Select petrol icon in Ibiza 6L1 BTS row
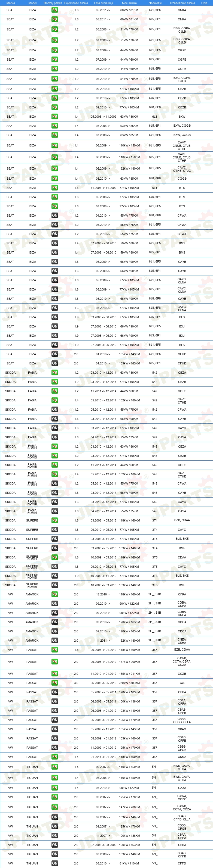 (x=54, y=188)
